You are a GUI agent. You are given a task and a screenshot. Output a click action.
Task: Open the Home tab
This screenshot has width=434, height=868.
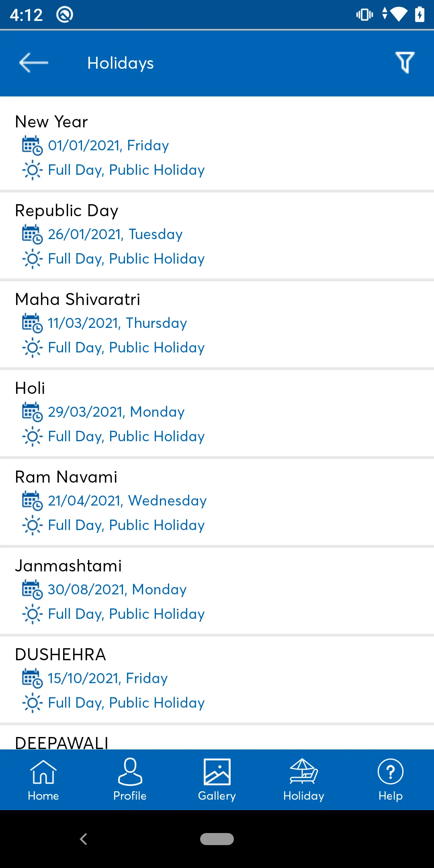point(43,780)
